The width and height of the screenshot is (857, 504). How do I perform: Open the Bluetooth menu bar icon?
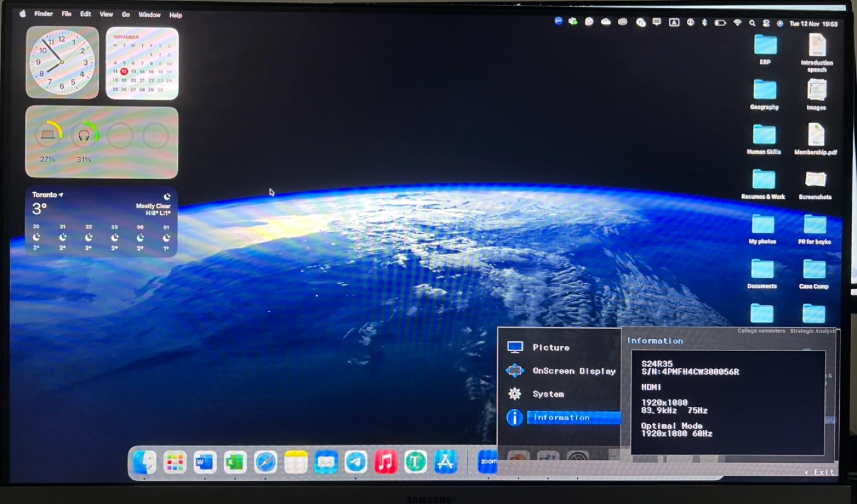click(x=705, y=23)
